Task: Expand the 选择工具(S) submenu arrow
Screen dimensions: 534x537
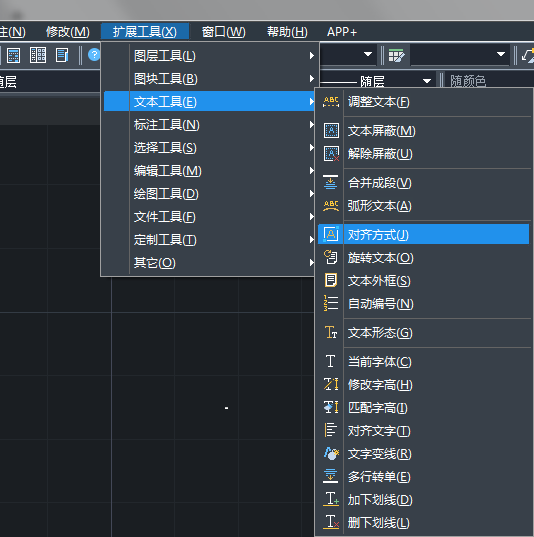Action: point(311,148)
